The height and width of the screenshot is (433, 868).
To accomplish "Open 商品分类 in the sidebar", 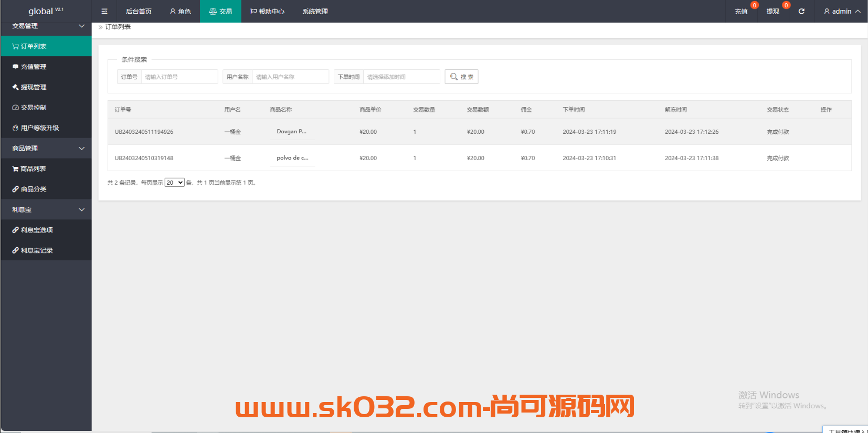I will (x=46, y=189).
